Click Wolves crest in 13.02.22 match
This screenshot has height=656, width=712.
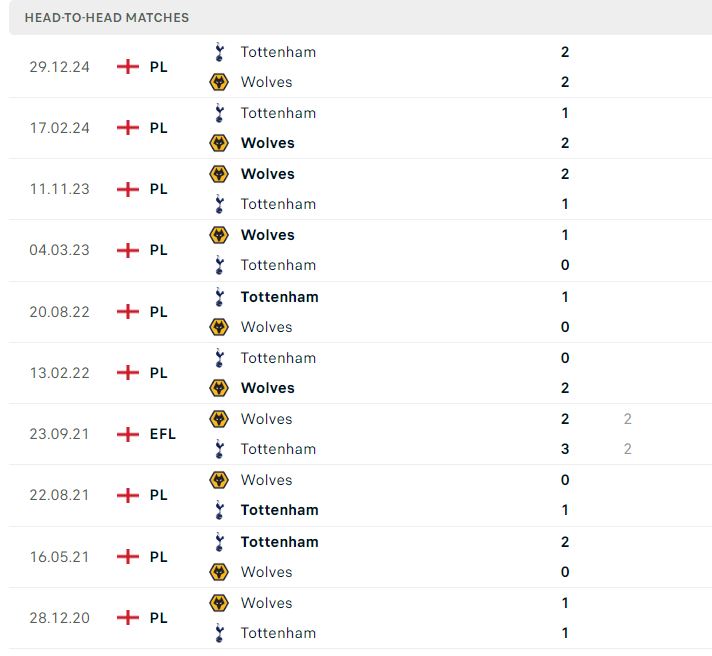(219, 388)
